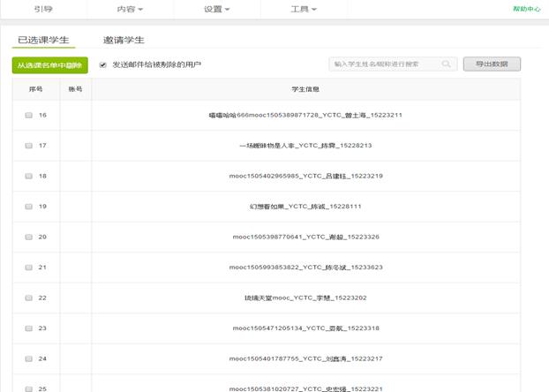Open the 内容 dropdown menu
Image resolution: width=549 pixels, height=392 pixels.
click(130, 9)
